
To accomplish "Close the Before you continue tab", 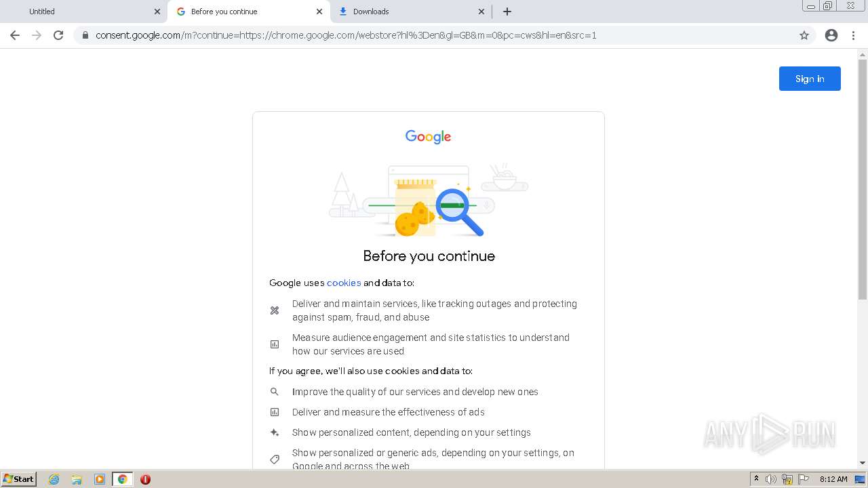I will (319, 12).
